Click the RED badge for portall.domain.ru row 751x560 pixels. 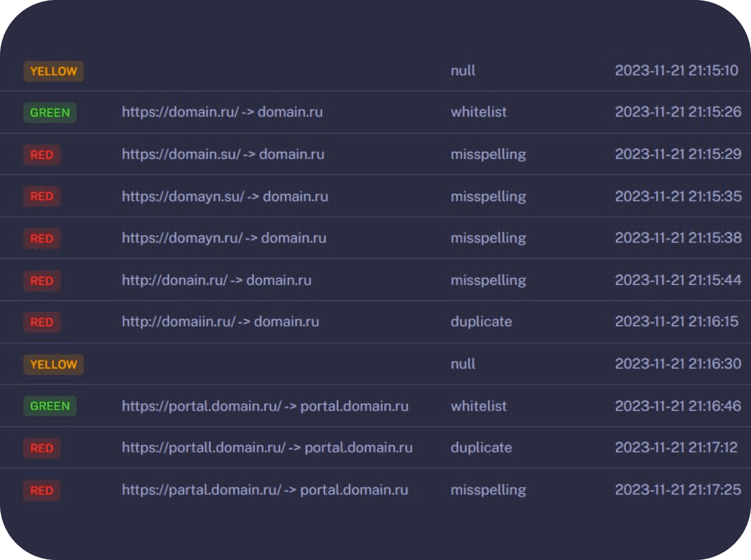41,448
